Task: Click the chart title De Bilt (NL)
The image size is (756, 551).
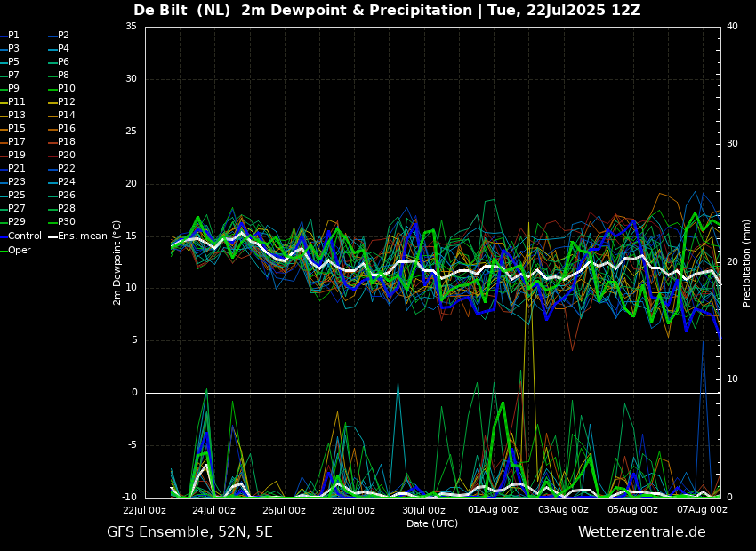Action: pyautogui.click(x=181, y=10)
